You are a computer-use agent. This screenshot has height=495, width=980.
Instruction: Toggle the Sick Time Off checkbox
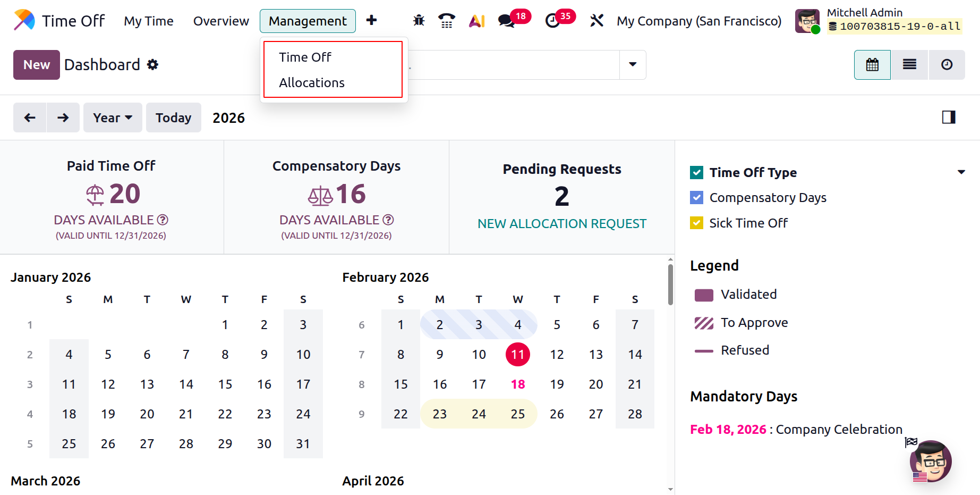tap(696, 223)
